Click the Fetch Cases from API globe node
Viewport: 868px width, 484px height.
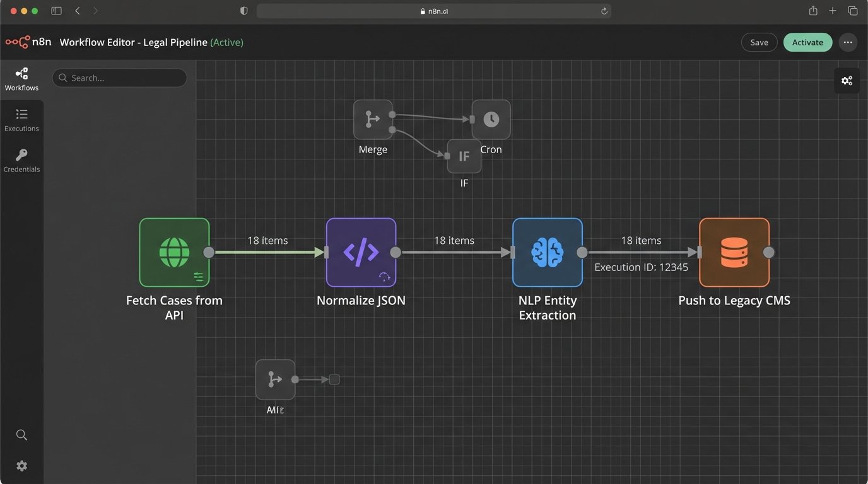pos(174,252)
